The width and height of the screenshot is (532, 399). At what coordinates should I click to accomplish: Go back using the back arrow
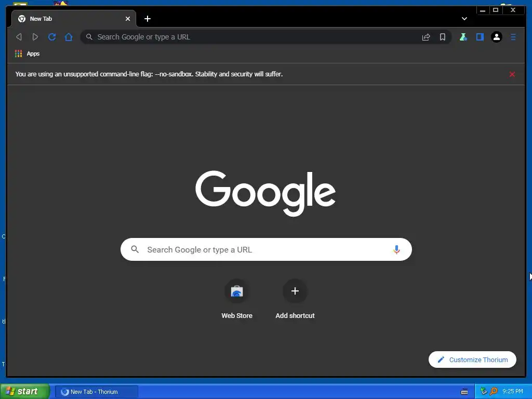click(x=19, y=37)
